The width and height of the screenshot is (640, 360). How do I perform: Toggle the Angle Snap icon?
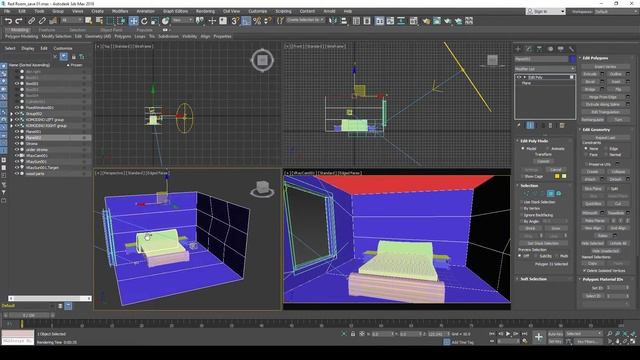point(246,20)
